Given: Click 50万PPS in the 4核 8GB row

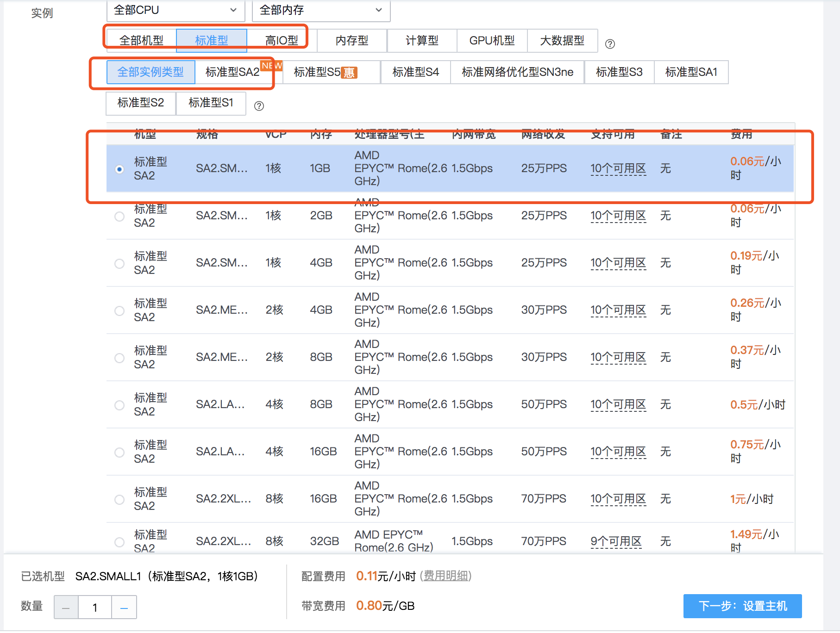Looking at the screenshot, I should (x=544, y=404).
